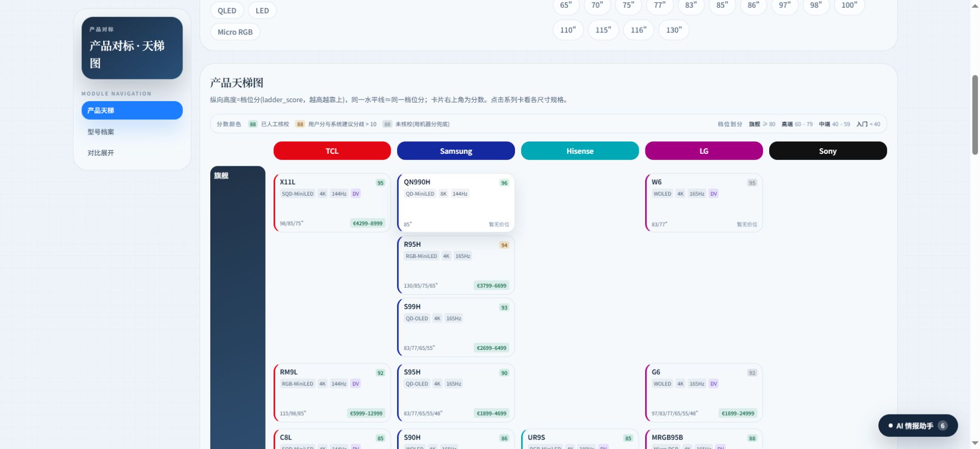Click the gray 未核校 legend badge

click(x=387, y=124)
